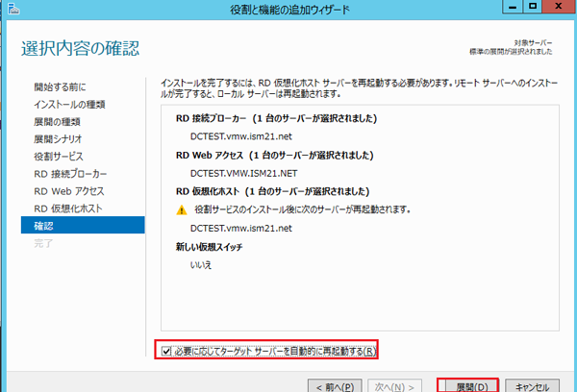Select the highlighted 確認 step
Image resolution: width=577 pixels, height=392 pixels.
tap(82, 226)
